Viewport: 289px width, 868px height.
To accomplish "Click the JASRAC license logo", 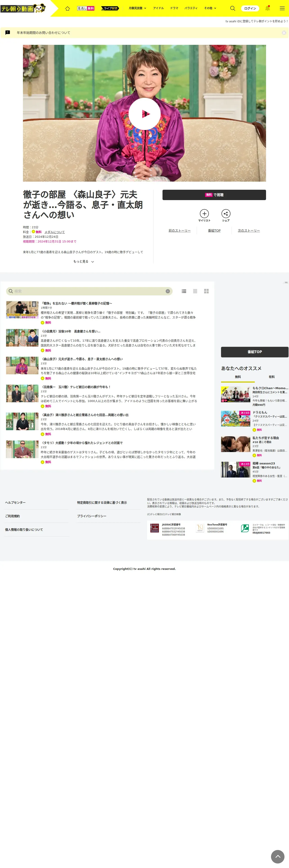I will click(x=154, y=528).
